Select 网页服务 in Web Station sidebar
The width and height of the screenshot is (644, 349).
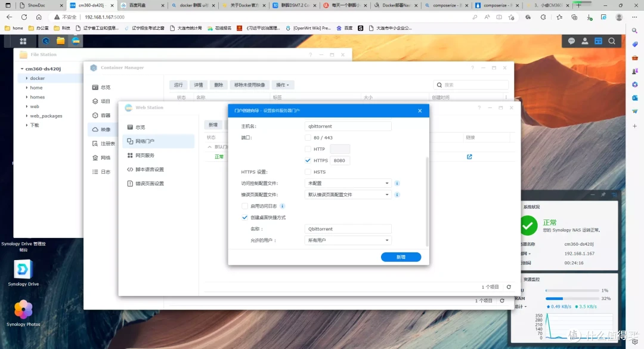tap(158, 155)
